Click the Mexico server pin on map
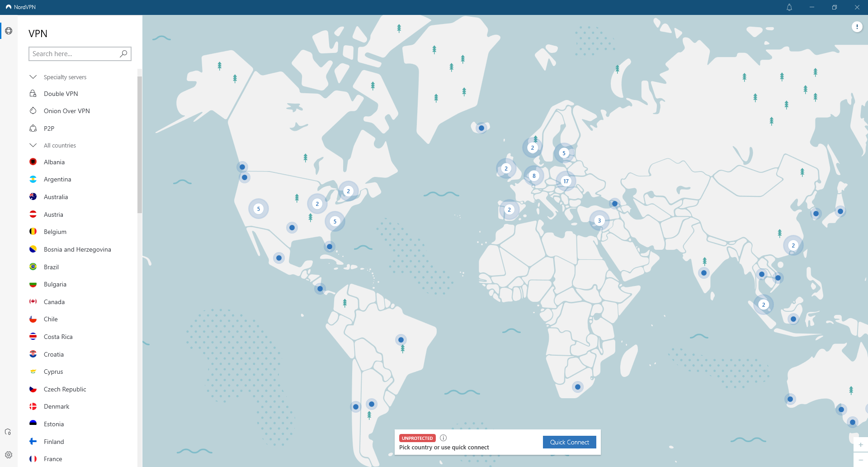 tap(279, 258)
